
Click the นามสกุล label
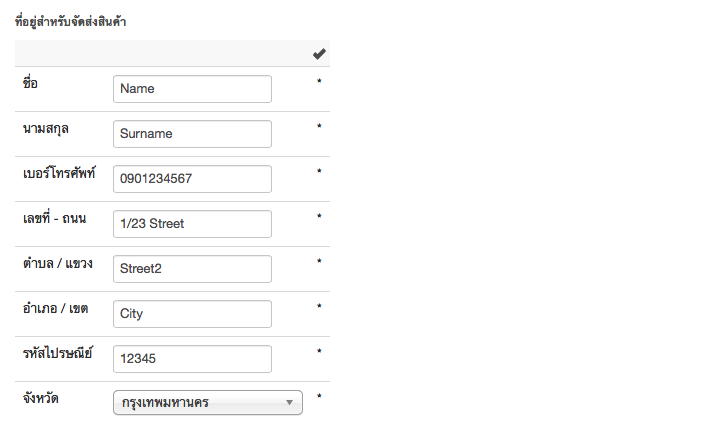coord(46,129)
